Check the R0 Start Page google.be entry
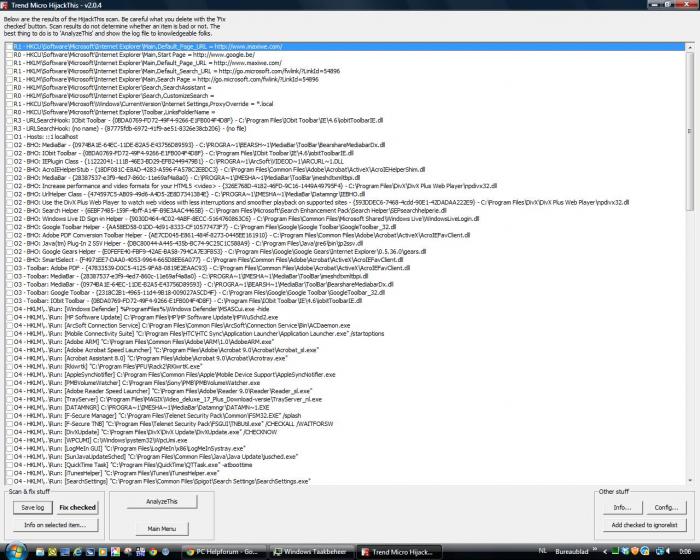Image resolution: width=700 pixels, height=560 pixels. (9, 54)
